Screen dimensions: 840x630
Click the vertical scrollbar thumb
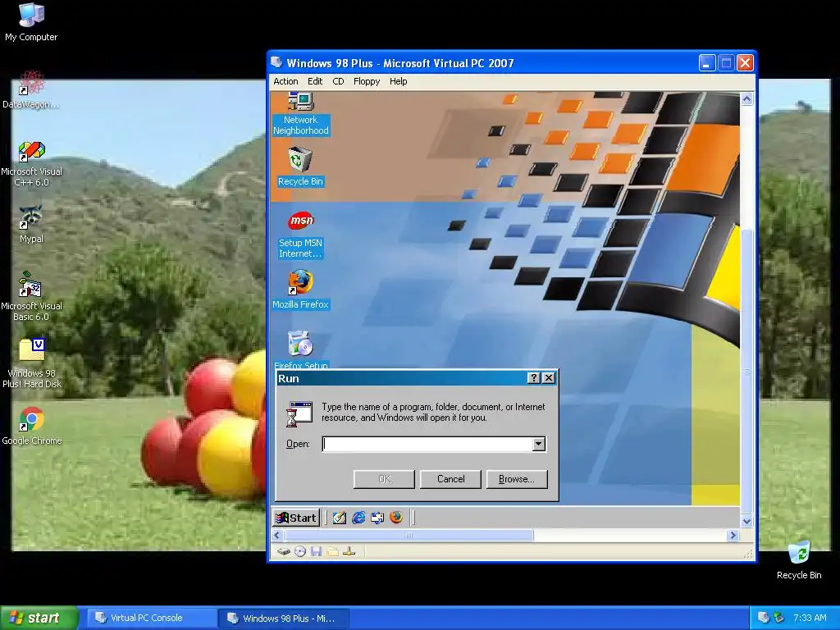pos(746,372)
